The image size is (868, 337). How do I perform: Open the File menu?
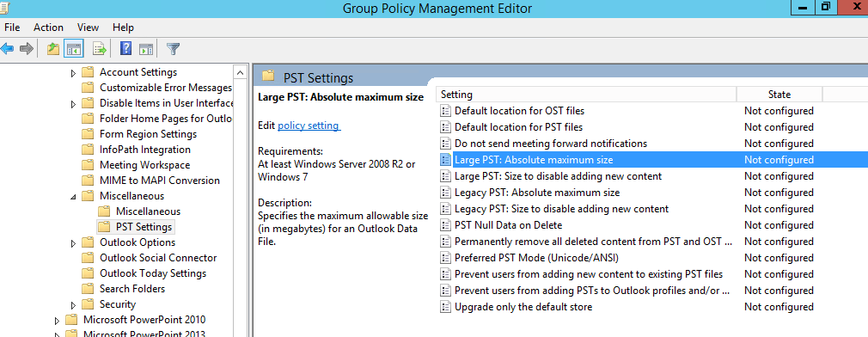[12, 28]
